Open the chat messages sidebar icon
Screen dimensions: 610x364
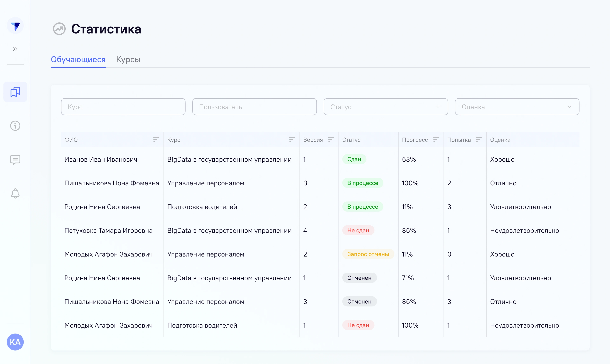(x=15, y=160)
